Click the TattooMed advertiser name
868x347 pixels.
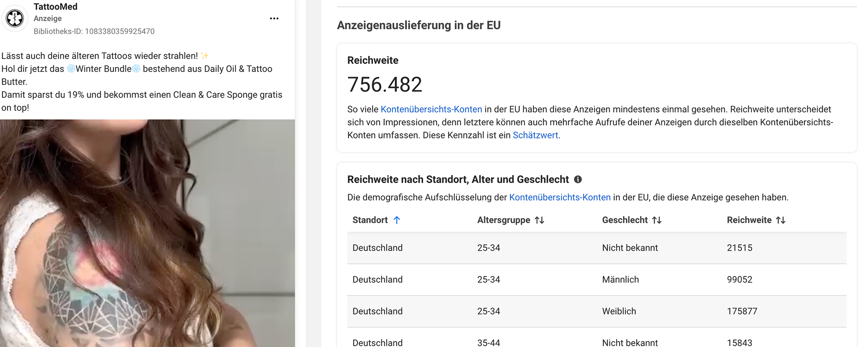(x=56, y=7)
